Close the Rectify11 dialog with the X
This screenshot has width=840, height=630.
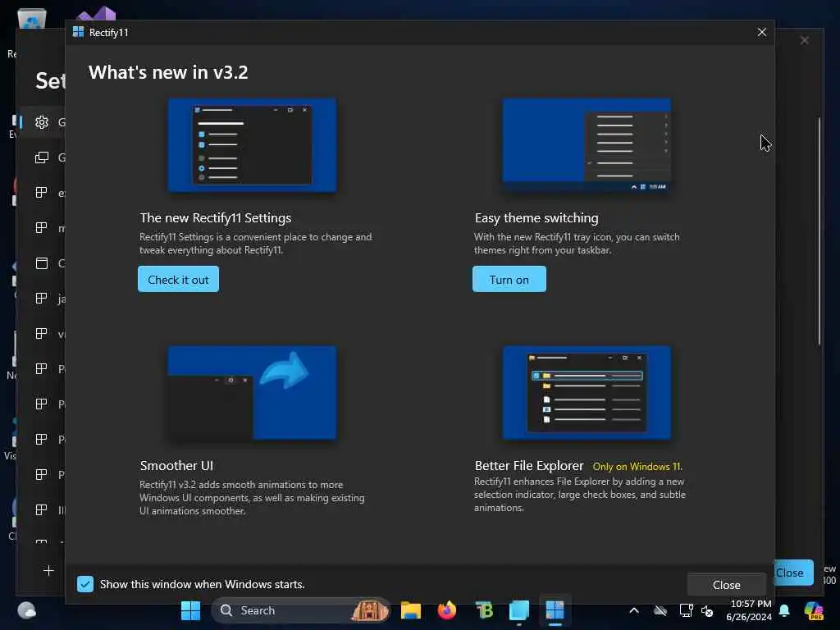(x=762, y=32)
